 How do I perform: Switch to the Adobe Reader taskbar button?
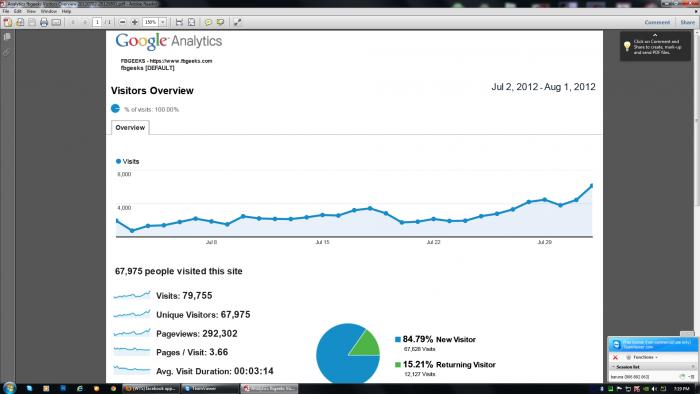(x=269, y=389)
